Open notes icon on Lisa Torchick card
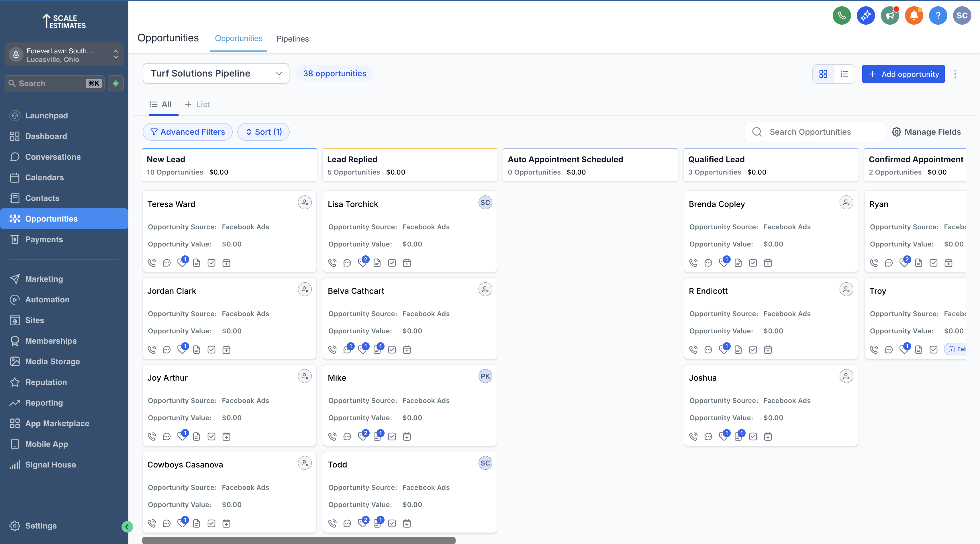 (x=377, y=263)
